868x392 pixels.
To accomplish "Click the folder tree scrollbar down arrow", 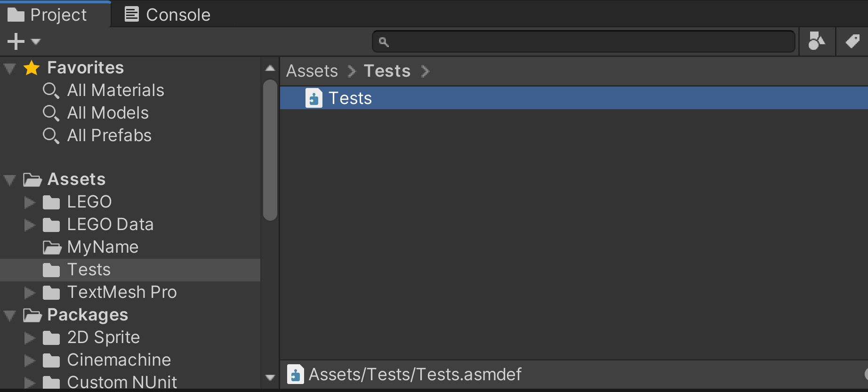I will pyautogui.click(x=270, y=377).
